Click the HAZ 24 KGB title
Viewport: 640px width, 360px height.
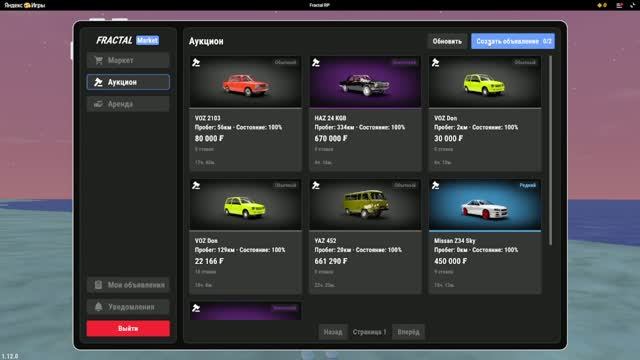[330, 118]
